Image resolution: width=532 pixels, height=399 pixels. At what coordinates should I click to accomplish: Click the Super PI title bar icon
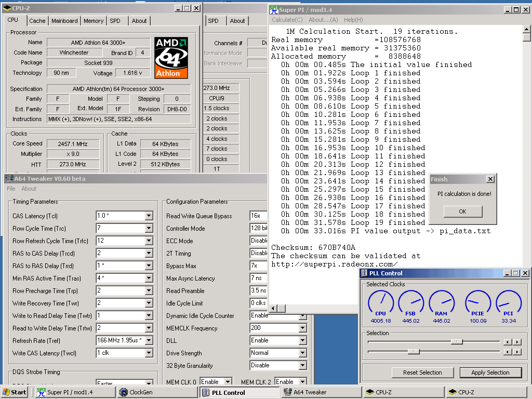pos(274,10)
